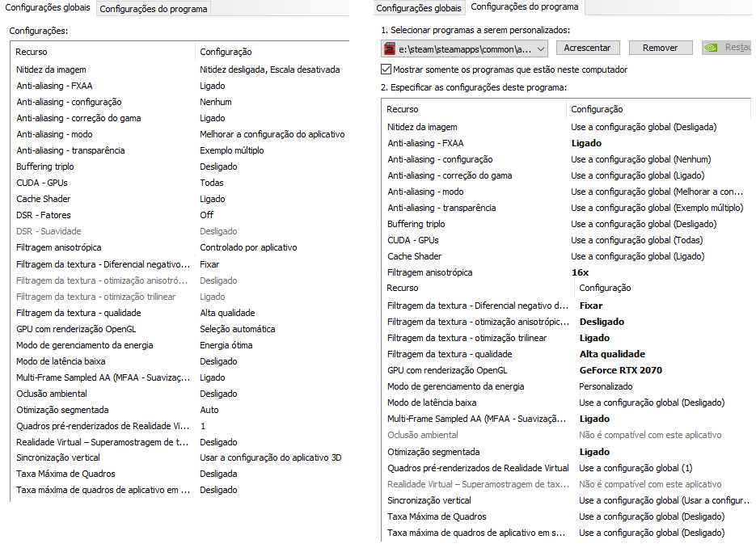
Task: Open "Use a configuração global (Todas)" CUDA value
Action: [636, 240]
